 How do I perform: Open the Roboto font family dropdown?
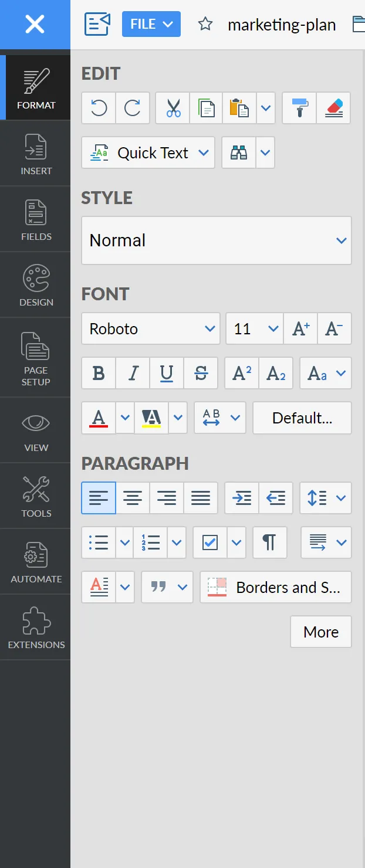151,329
